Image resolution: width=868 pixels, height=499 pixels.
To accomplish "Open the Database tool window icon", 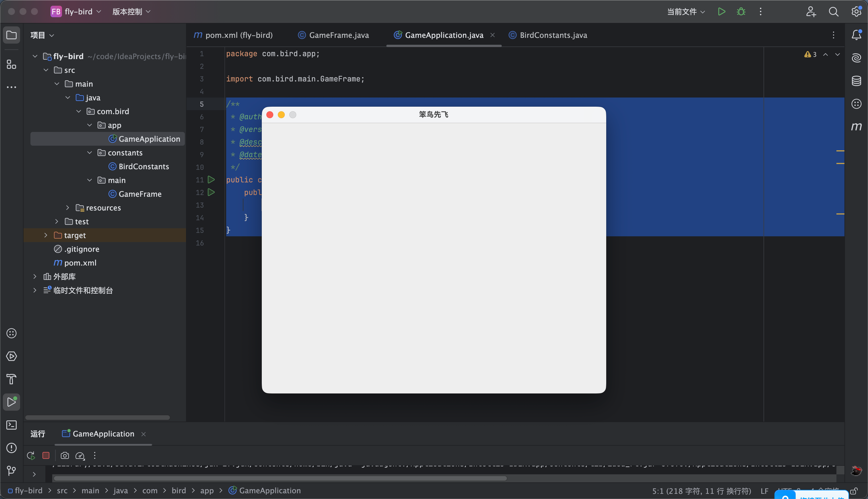I will click(x=856, y=81).
